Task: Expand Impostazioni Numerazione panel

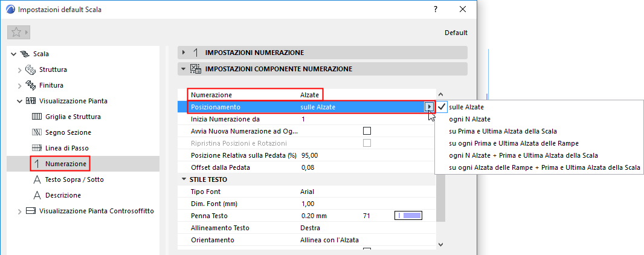Action: (184, 53)
